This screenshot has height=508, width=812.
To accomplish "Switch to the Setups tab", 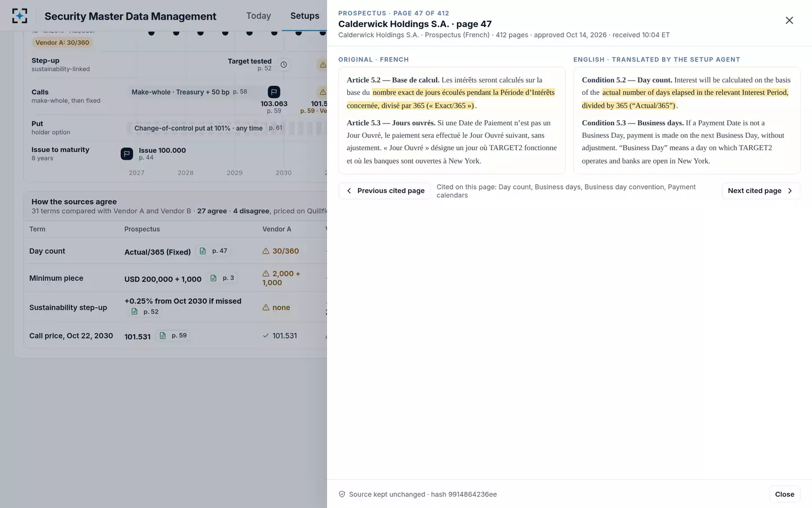I will [304, 16].
